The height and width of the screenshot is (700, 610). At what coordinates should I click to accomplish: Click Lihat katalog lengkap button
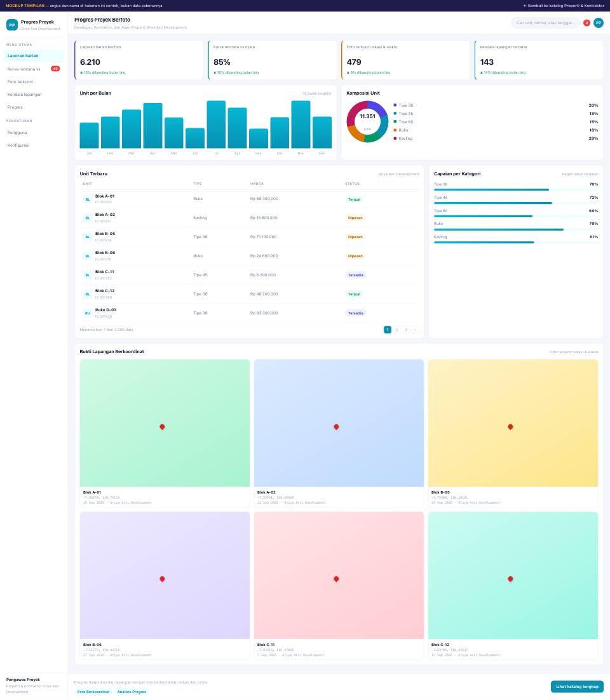[x=577, y=687]
